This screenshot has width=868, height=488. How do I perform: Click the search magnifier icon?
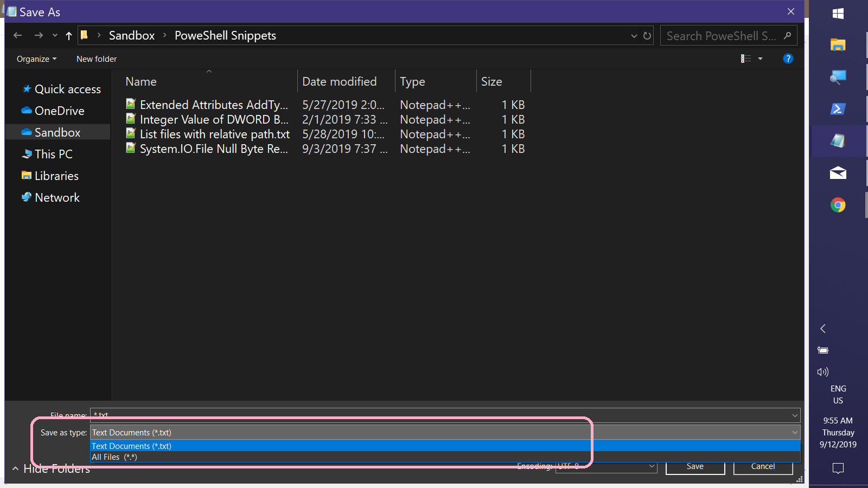(788, 36)
